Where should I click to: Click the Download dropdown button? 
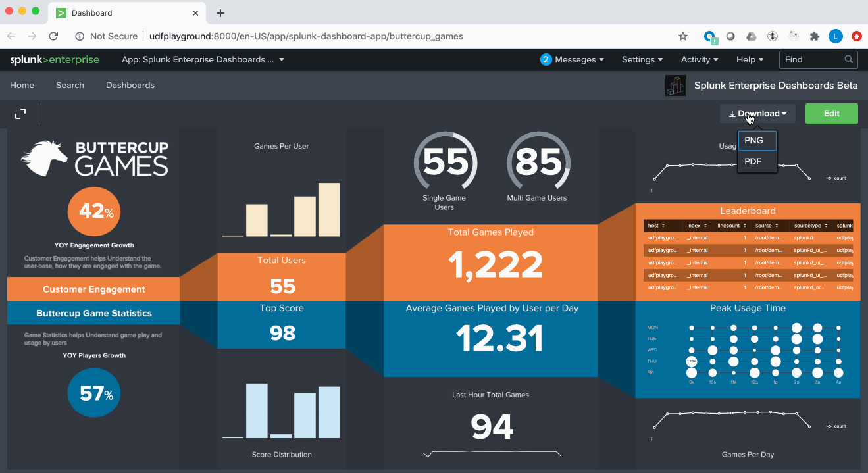(x=757, y=114)
